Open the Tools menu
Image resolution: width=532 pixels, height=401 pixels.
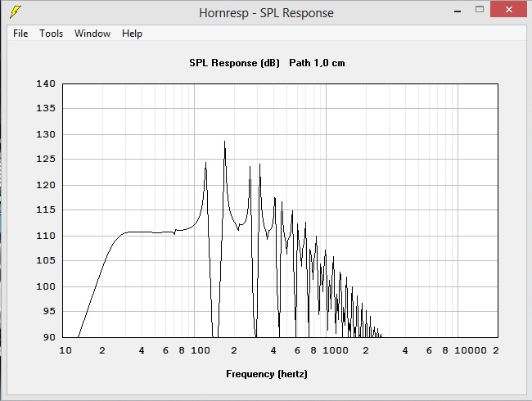coord(52,34)
